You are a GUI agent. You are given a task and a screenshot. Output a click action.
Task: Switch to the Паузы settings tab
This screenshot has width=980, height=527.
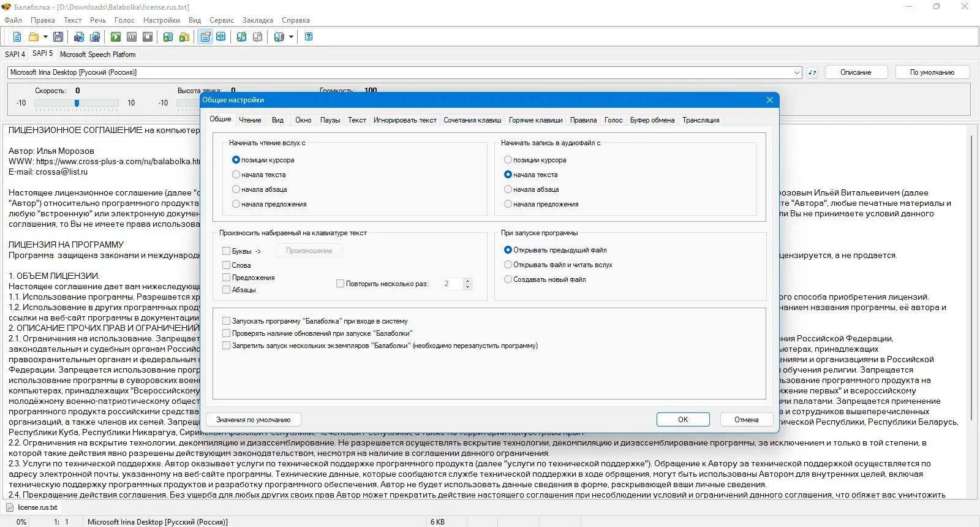pyautogui.click(x=330, y=120)
